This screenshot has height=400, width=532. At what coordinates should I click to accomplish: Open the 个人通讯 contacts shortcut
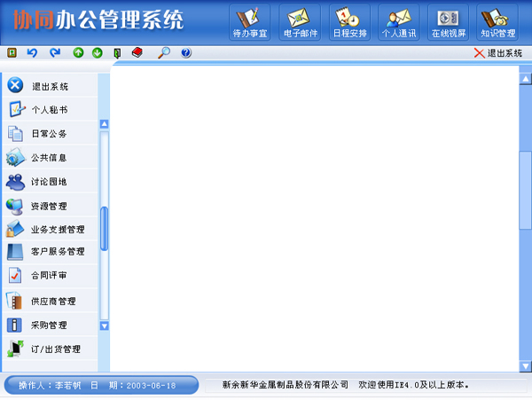point(399,22)
